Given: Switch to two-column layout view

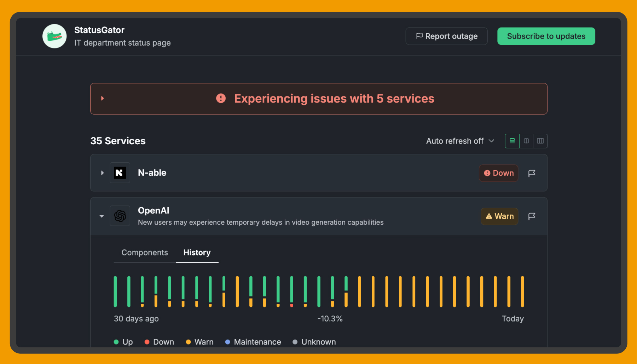Looking at the screenshot, I should [526, 141].
